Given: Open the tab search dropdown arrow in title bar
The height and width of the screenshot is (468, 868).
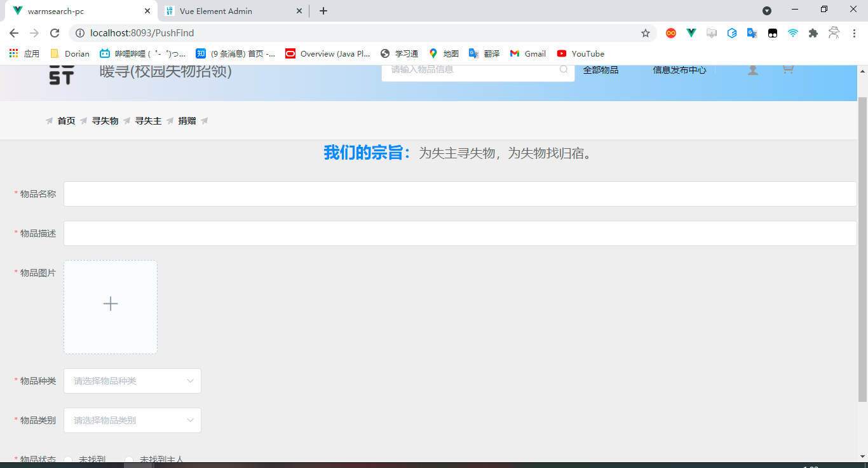Looking at the screenshot, I should click(x=767, y=11).
